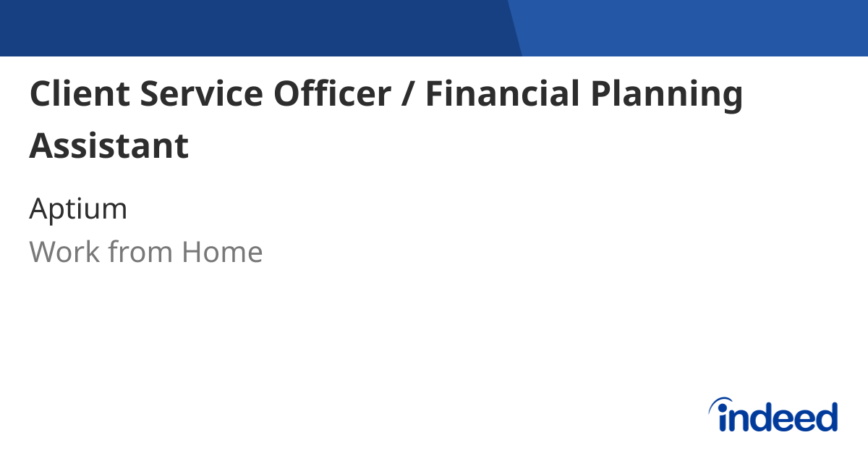Image resolution: width=868 pixels, height=456 pixels.
Task: Select the Aptium company name
Action: click(x=78, y=209)
